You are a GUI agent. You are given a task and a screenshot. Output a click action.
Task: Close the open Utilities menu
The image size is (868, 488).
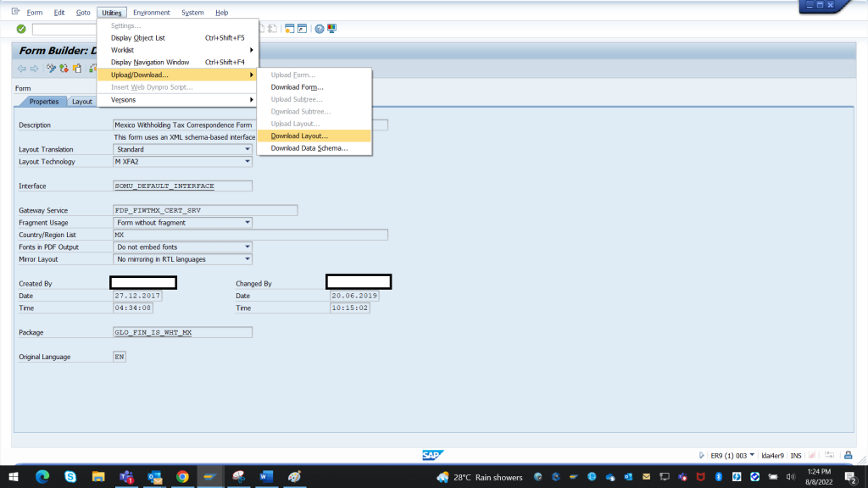111,12
